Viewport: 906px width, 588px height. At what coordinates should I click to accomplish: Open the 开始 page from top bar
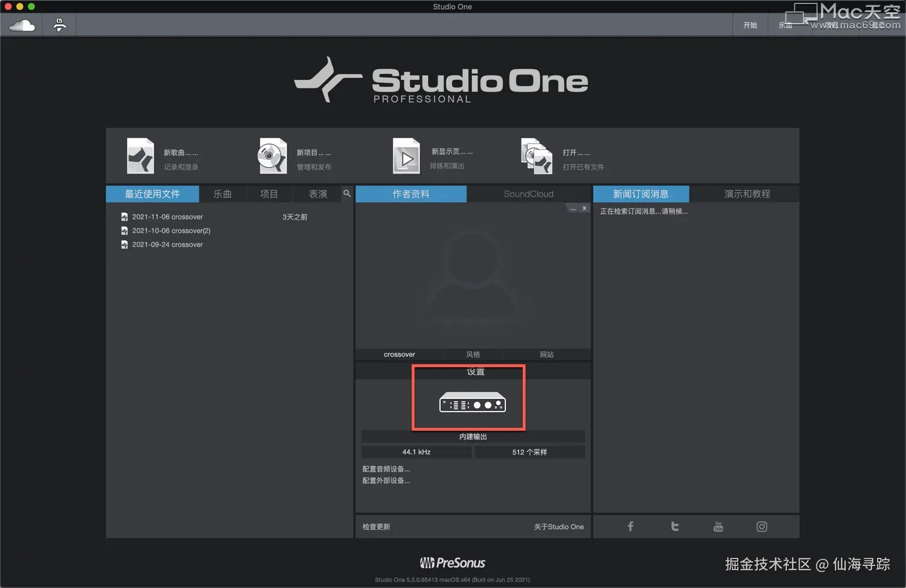[750, 25]
